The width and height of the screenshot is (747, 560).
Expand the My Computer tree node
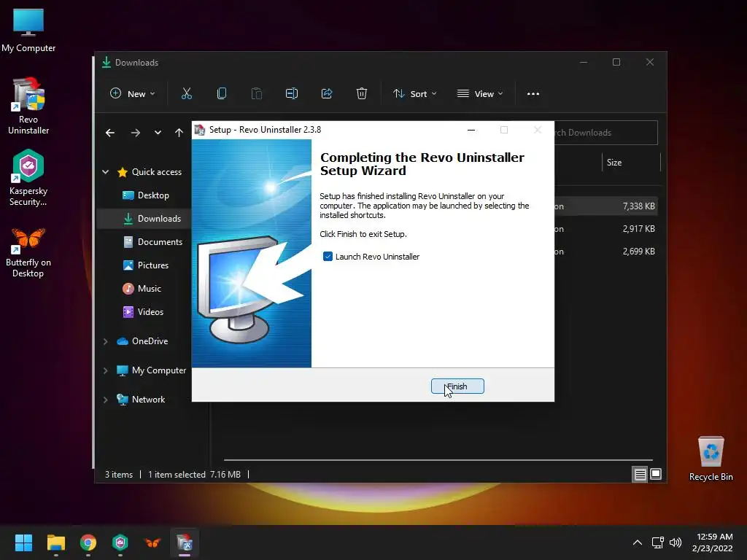click(106, 370)
